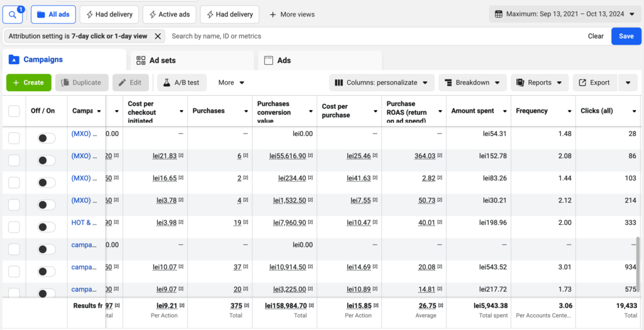The image size is (644, 330).
Task: Switch to the Ad sets tab
Action: tap(192, 60)
